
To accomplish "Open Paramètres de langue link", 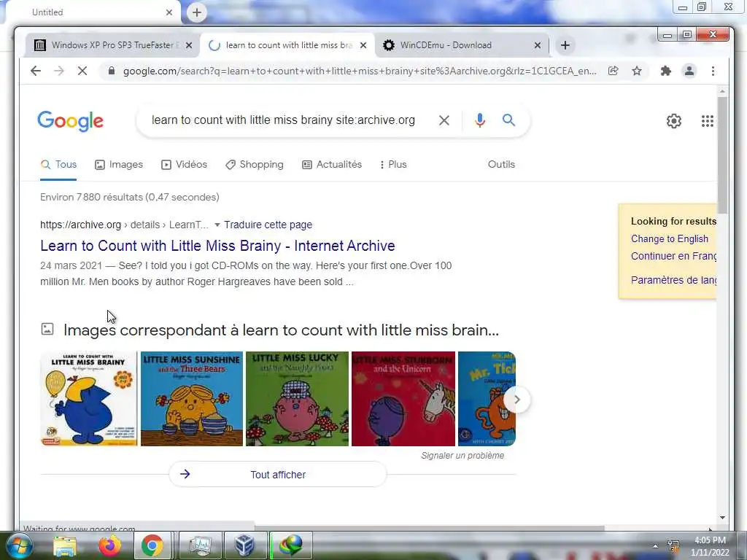I will (673, 280).
